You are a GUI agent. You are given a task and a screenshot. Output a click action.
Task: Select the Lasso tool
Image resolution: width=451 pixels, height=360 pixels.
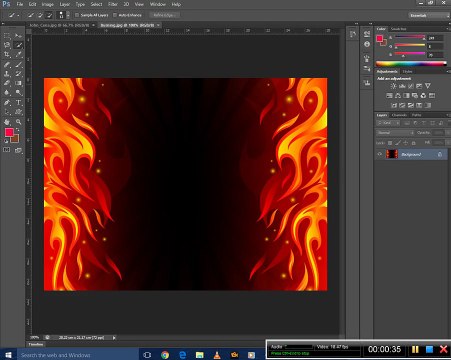pyautogui.click(x=7, y=45)
